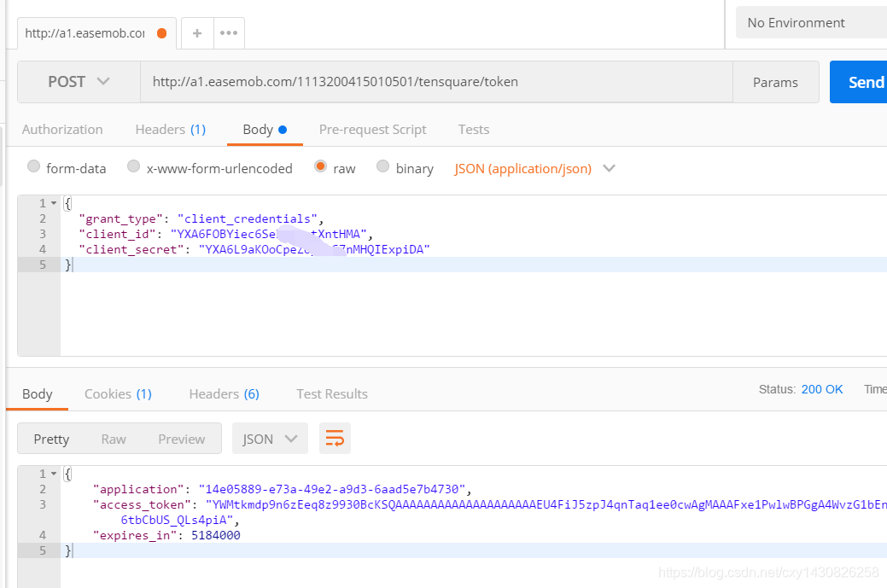Screen dimensions: 887x588
Task: Click the Send button
Action: 859,82
